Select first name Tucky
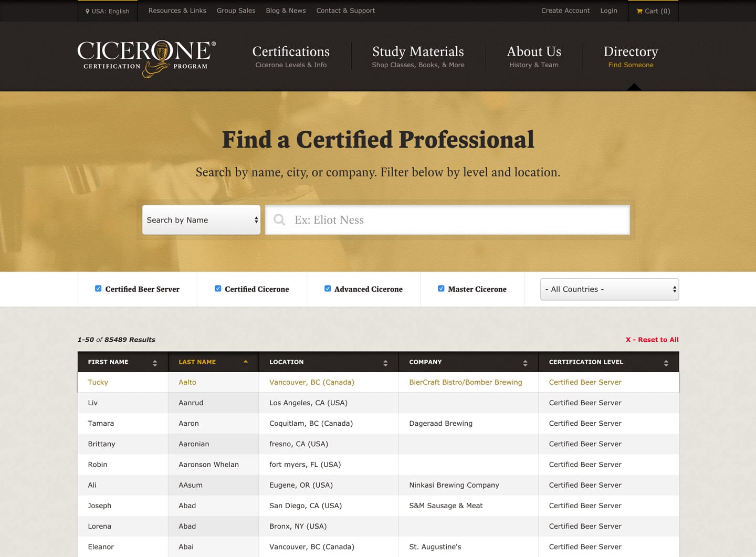Image resolution: width=756 pixels, height=557 pixels. coord(98,382)
